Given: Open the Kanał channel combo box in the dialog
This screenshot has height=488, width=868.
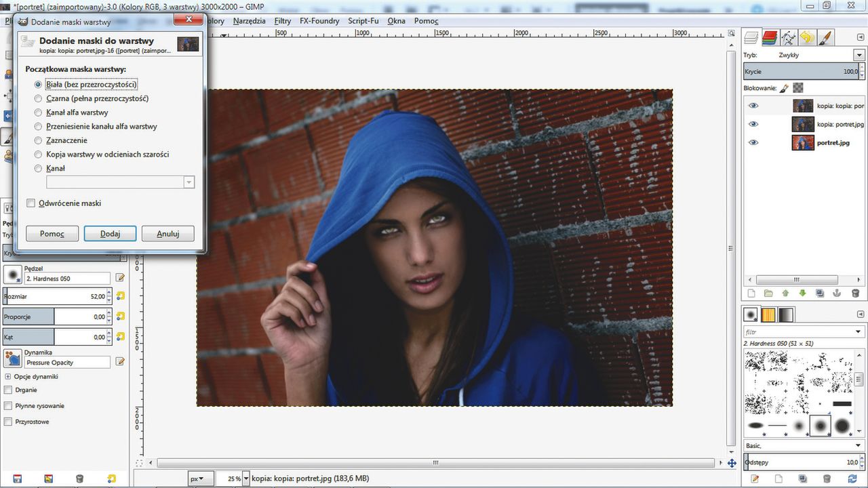Looking at the screenshot, I should (x=120, y=182).
